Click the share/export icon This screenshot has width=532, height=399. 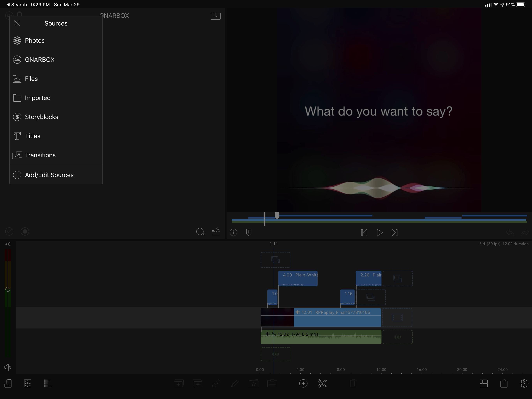pos(504,383)
